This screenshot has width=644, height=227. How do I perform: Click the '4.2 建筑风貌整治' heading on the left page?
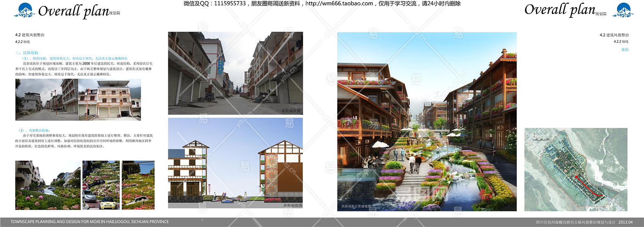click(x=30, y=35)
